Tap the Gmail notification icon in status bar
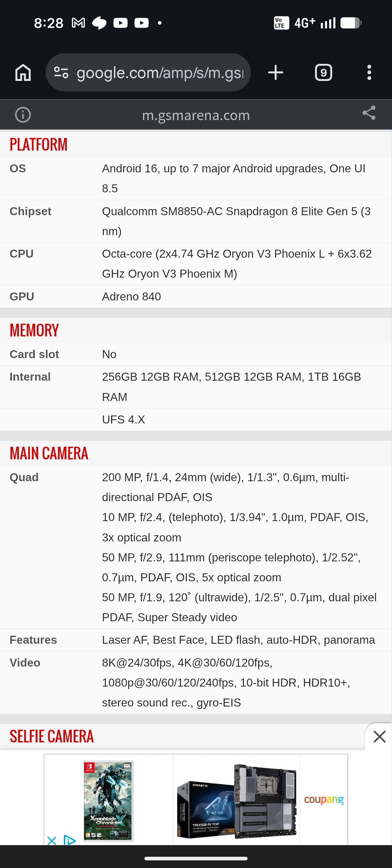The width and height of the screenshot is (392, 868). pyautogui.click(x=78, y=23)
